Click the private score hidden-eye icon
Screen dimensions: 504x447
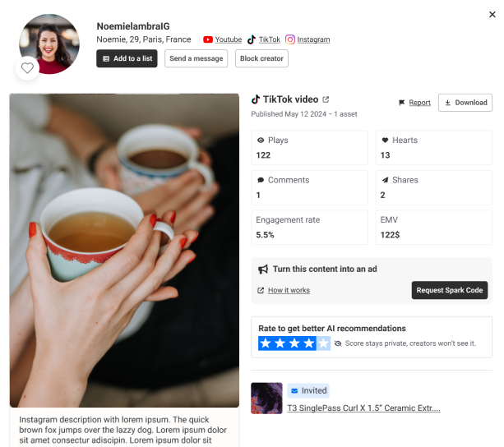[x=338, y=343]
